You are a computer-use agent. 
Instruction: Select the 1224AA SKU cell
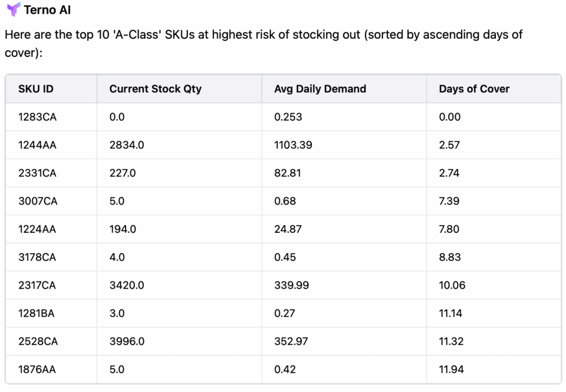[37, 229]
